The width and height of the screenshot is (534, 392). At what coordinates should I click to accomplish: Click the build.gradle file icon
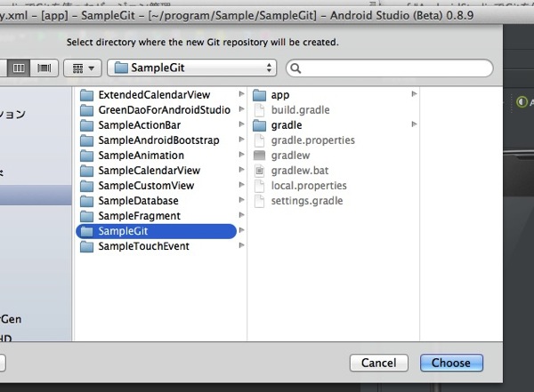(260, 110)
